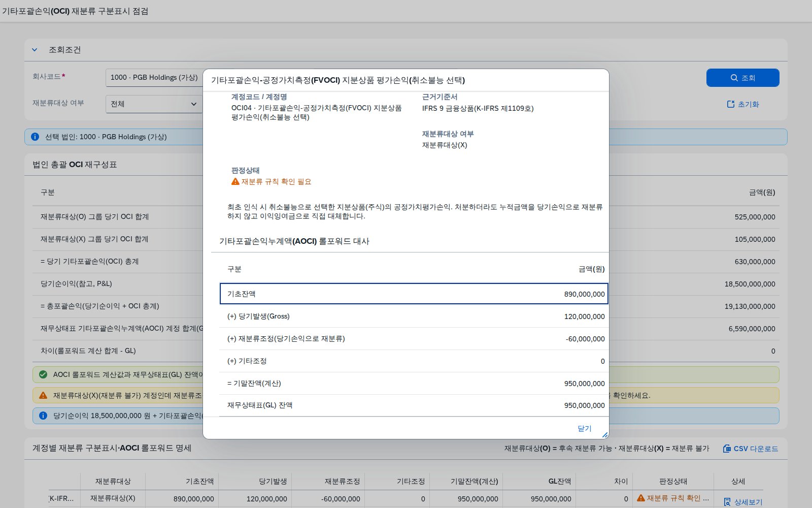Click the 판정상태 column header
This screenshot has width=812, height=508.
point(673,481)
